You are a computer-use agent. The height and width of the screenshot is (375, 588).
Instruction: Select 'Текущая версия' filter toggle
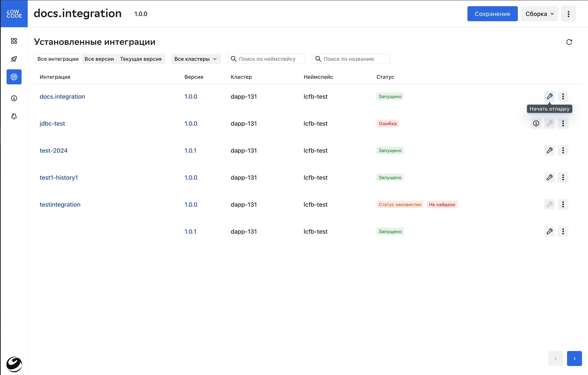point(141,59)
